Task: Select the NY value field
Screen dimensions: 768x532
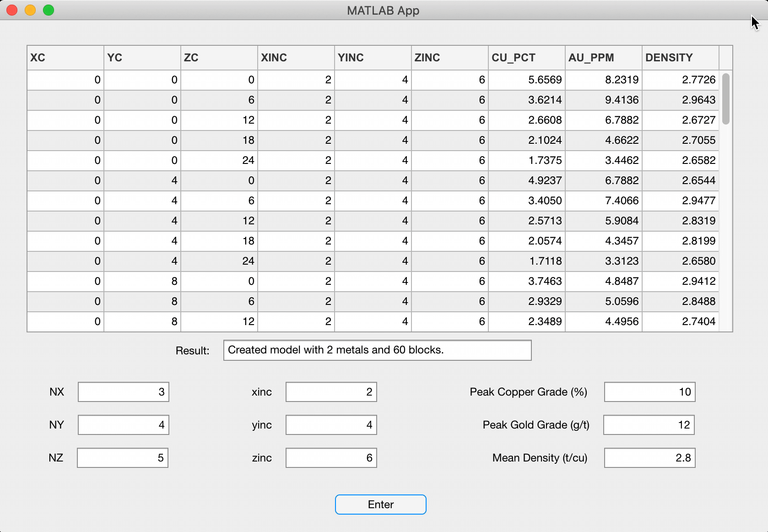Action: [123, 425]
